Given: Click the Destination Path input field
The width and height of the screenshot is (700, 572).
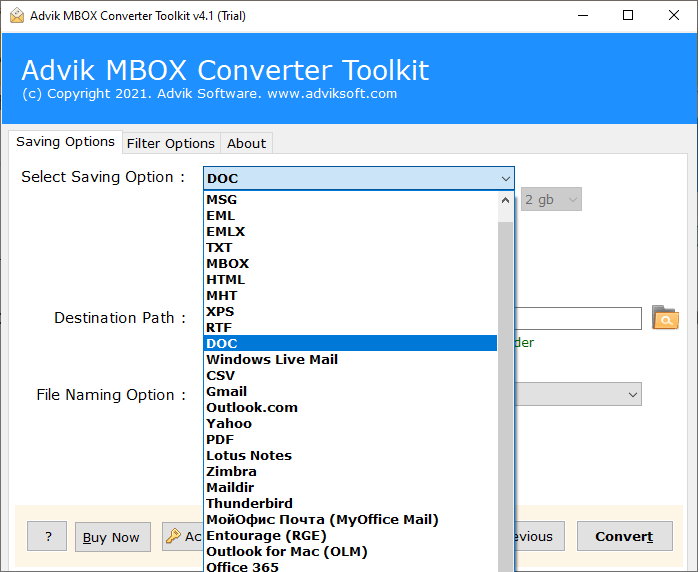Looking at the screenshot, I should tap(578, 318).
